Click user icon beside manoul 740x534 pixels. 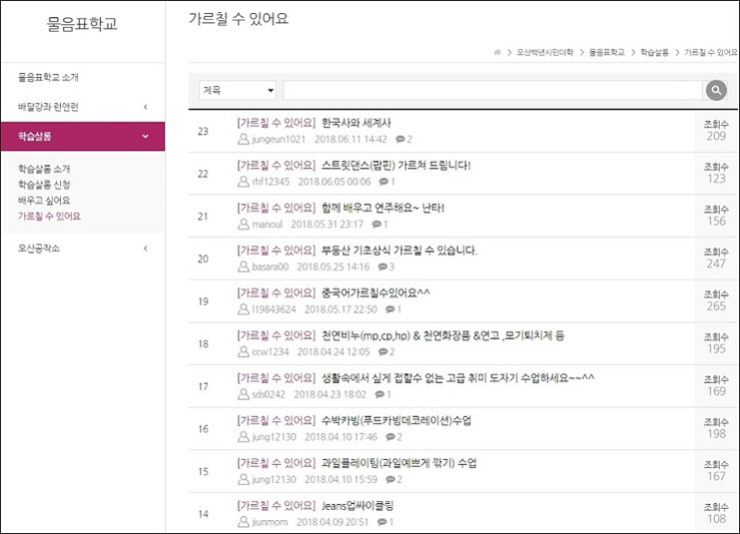pos(243,225)
